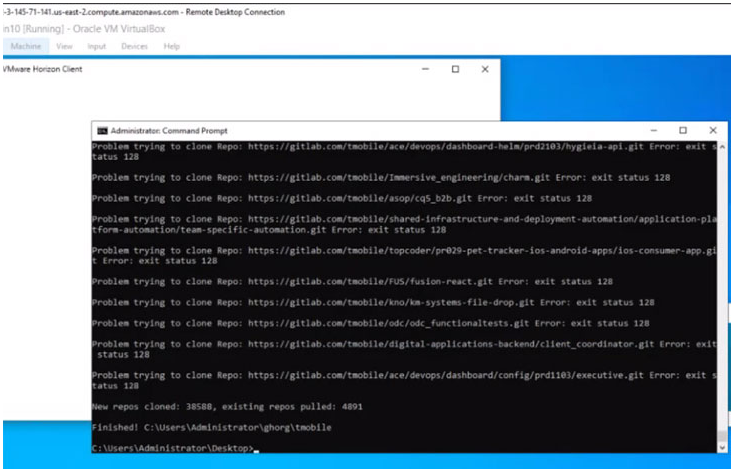Close the VMware Horizon Client window
This screenshot has width=736, height=471.
485,69
